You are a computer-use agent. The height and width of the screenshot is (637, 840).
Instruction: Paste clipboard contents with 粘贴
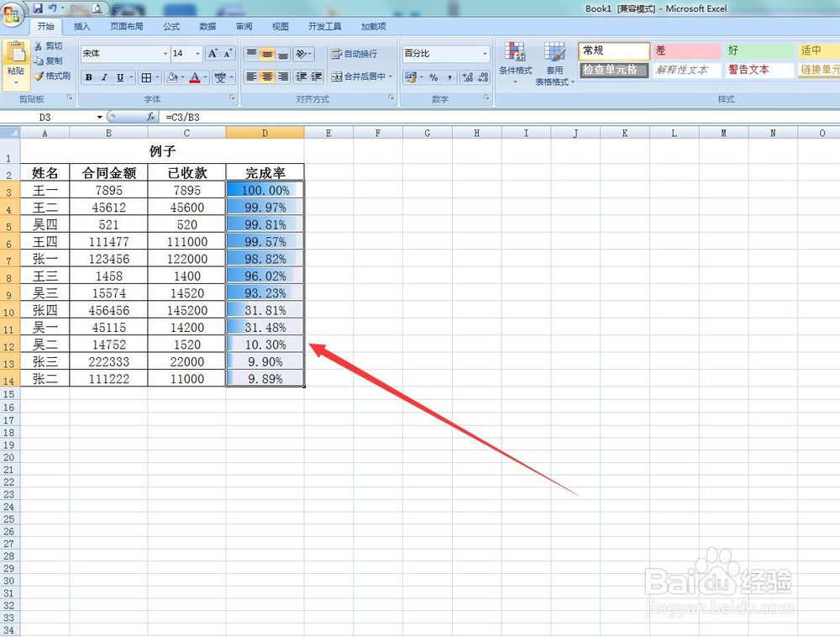coord(16,59)
